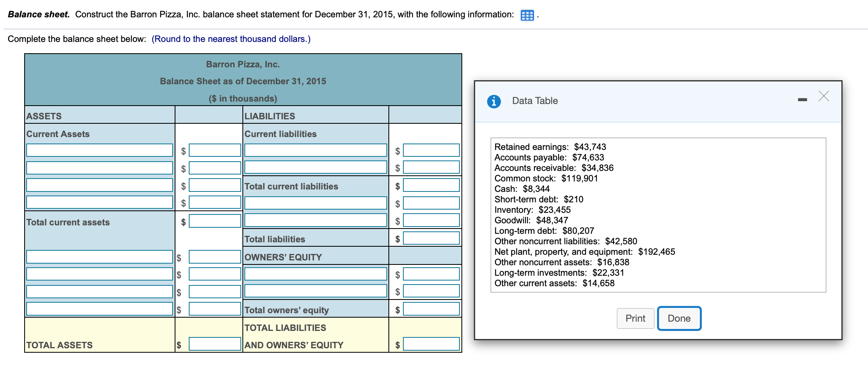Click Total liabilities and owners' equity amount field
The image size is (868, 391).
click(x=431, y=344)
